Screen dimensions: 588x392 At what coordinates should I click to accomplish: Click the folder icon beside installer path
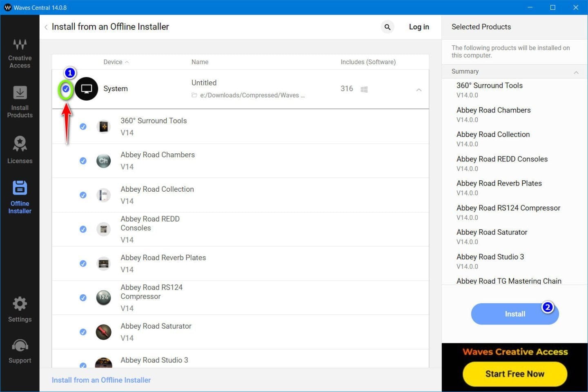tap(194, 95)
